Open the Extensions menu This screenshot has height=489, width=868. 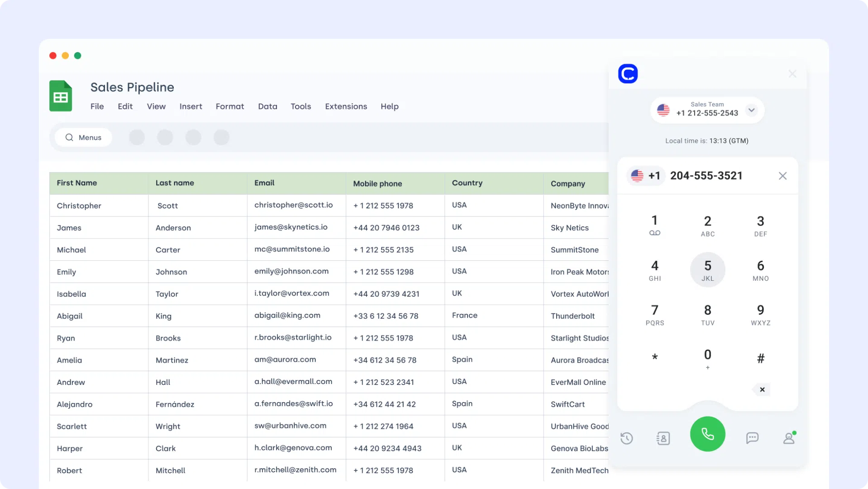tap(346, 106)
